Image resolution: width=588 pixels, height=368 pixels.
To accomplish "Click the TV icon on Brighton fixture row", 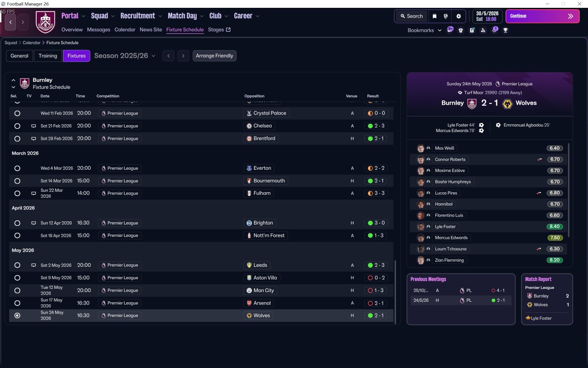I will [34, 223].
